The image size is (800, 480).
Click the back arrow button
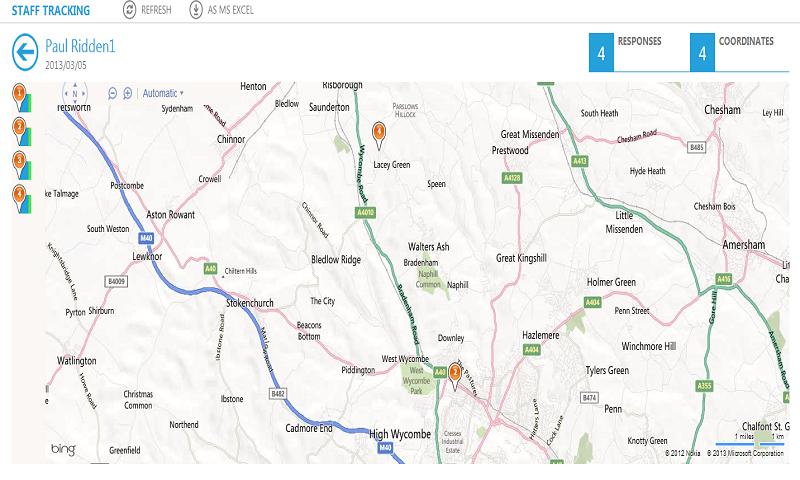[25, 51]
